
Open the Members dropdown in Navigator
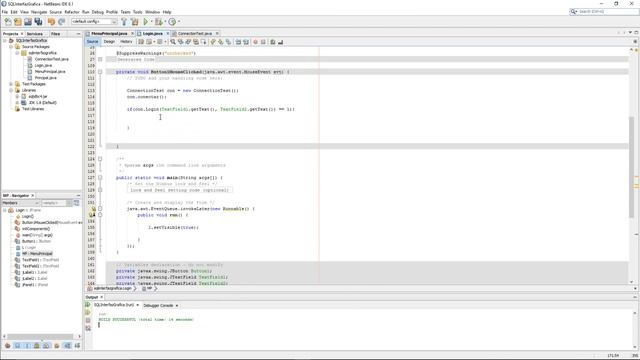coord(20,203)
